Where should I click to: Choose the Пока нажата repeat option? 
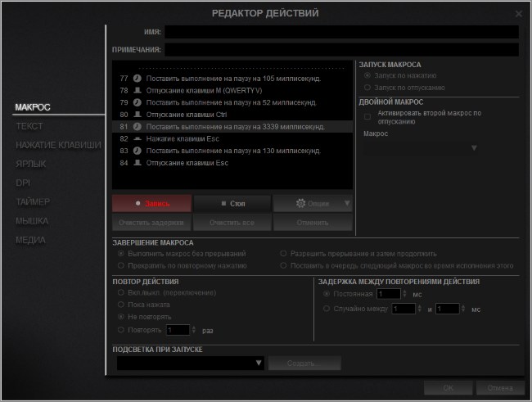point(121,304)
